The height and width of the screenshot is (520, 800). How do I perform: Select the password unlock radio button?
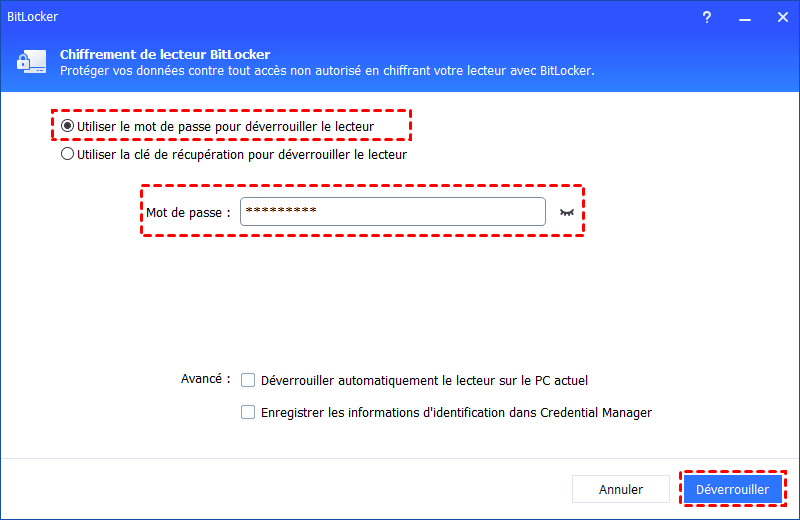pyautogui.click(x=68, y=126)
